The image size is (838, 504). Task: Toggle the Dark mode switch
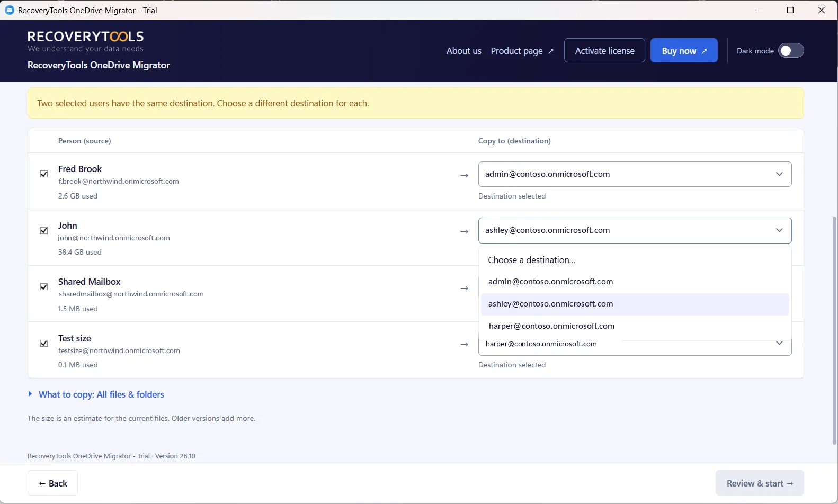(791, 51)
